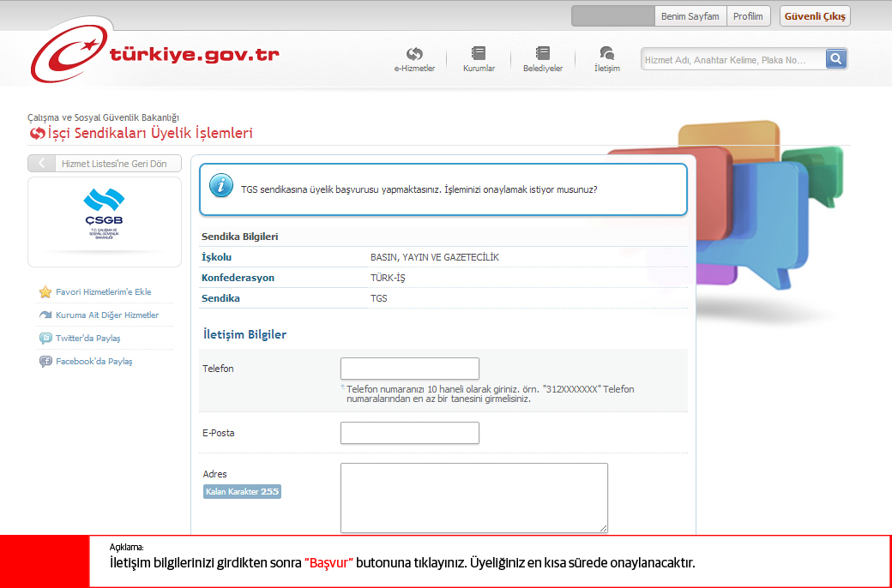892x588 pixels.
Task: Click Güvenli Çıkış to log out
Action: [813, 15]
